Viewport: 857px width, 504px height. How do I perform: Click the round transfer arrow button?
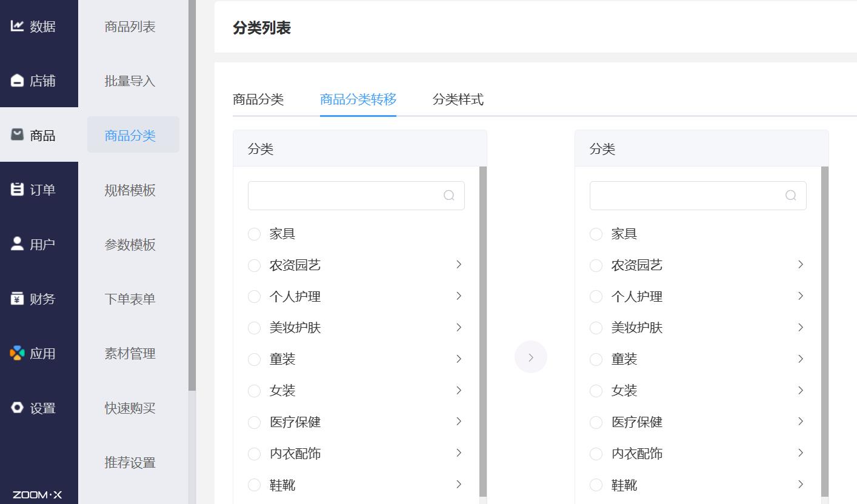(x=531, y=357)
